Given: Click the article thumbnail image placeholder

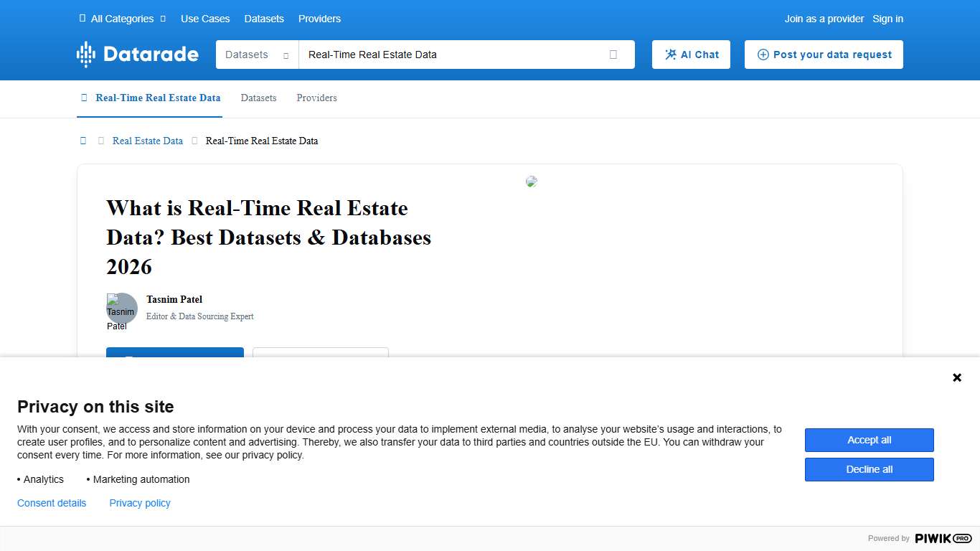Looking at the screenshot, I should coord(532,182).
